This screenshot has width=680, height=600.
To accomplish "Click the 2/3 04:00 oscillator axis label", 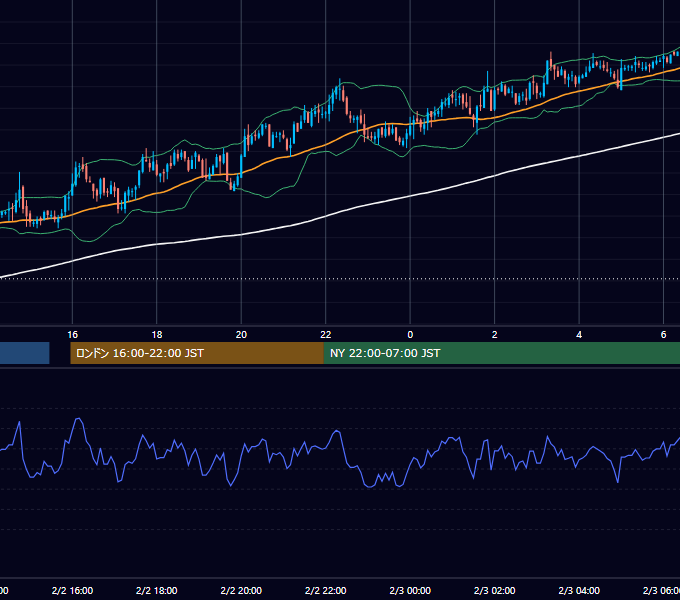I will [579, 590].
